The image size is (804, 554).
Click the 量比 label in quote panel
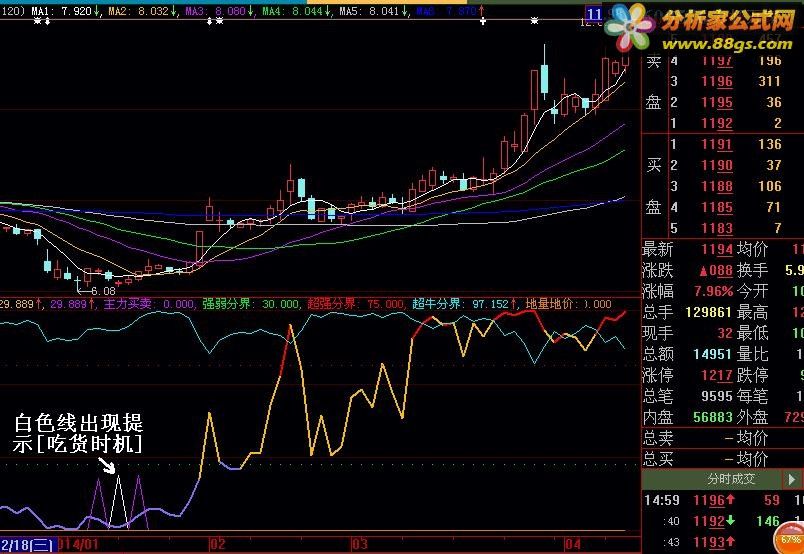point(752,354)
